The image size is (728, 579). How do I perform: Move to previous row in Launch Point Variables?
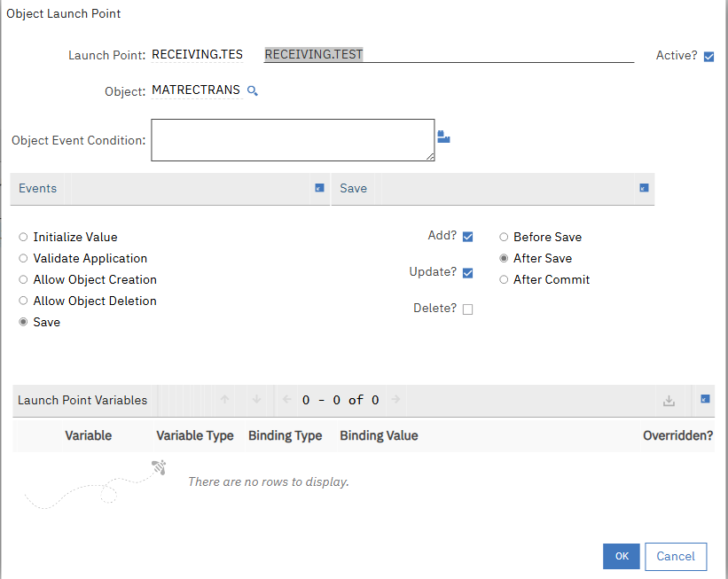pos(225,400)
